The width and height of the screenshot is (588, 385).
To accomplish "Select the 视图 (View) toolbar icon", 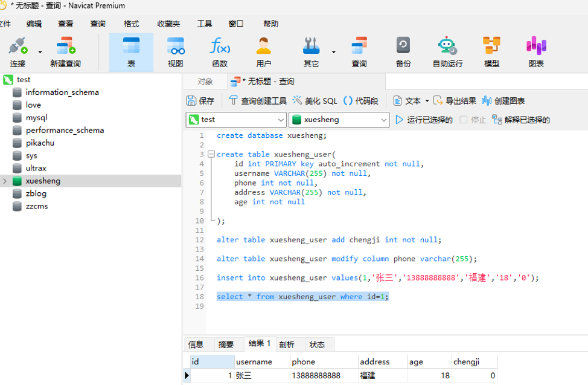I will (x=175, y=51).
